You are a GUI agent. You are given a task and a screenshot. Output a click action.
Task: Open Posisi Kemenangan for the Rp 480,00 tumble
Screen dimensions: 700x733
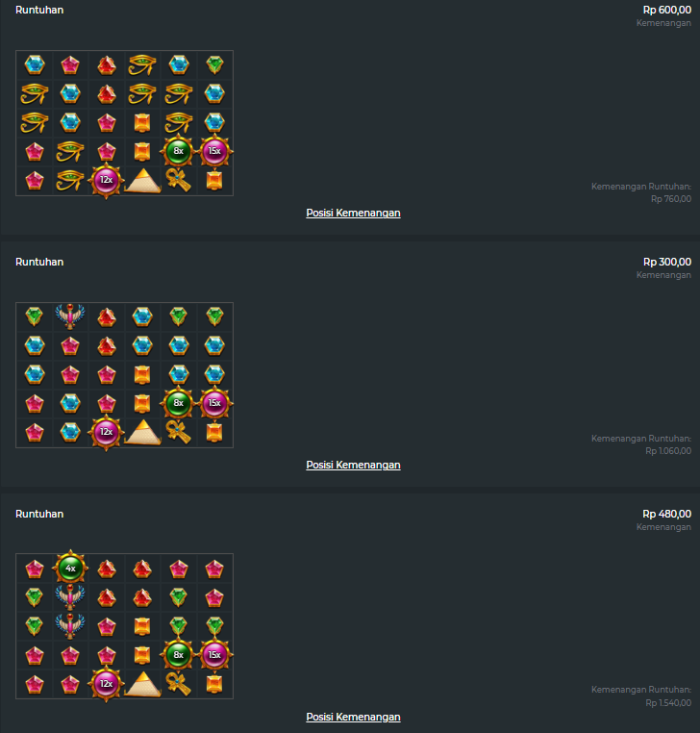353,717
